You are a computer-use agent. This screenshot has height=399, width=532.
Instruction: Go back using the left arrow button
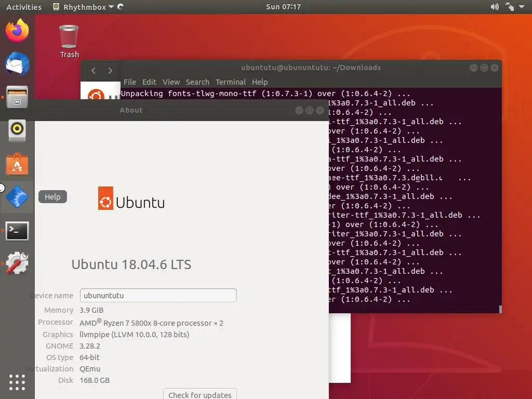(94, 71)
